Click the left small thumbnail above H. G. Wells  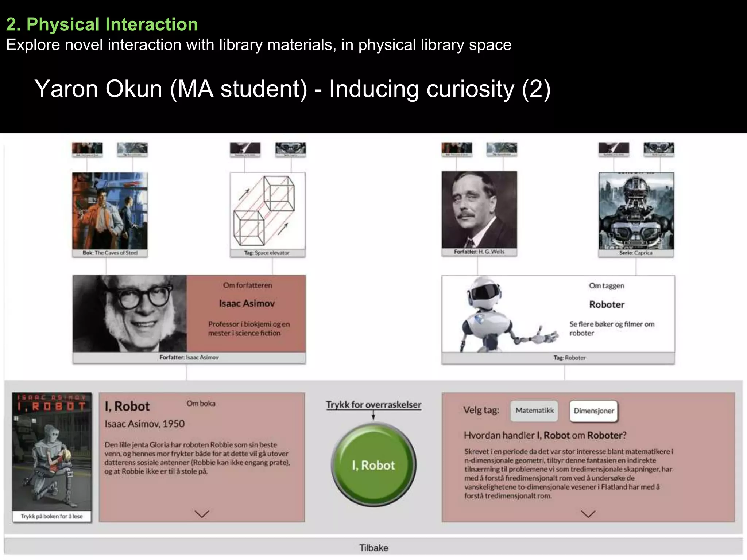point(457,149)
